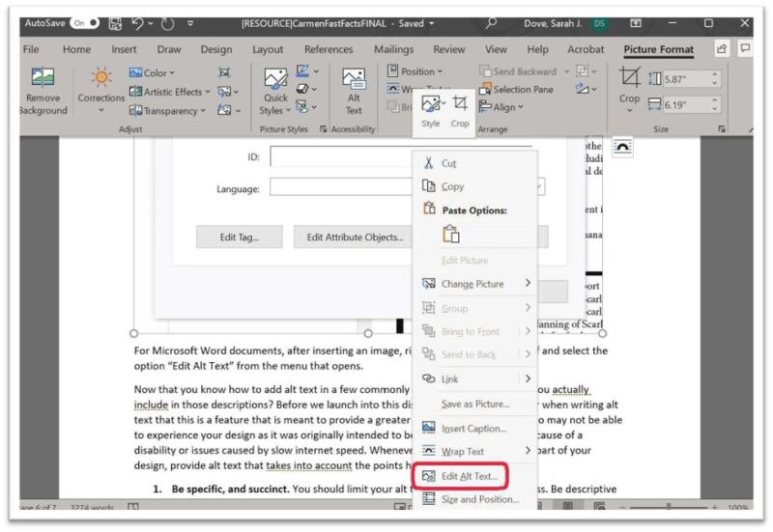Open the Quick Styles gallery
Image resolution: width=773 pixels, height=532 pixels.
click(275, 92)
